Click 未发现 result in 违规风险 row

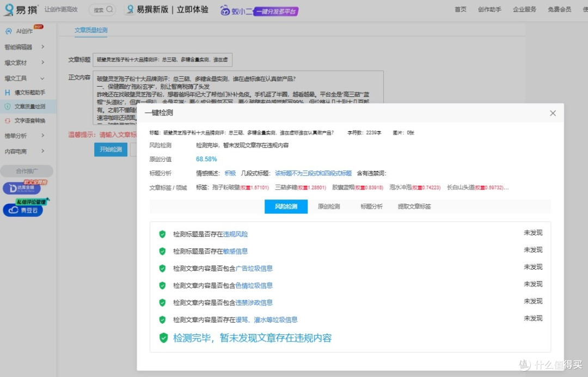[x=533, y=233]
